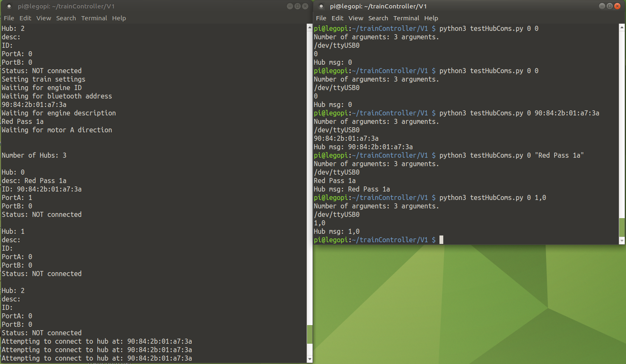Image resolution: width=626 pixels, height=364 pixels.
Task: Click the scroll-down arrow in the right terminal
Action: 622,241
